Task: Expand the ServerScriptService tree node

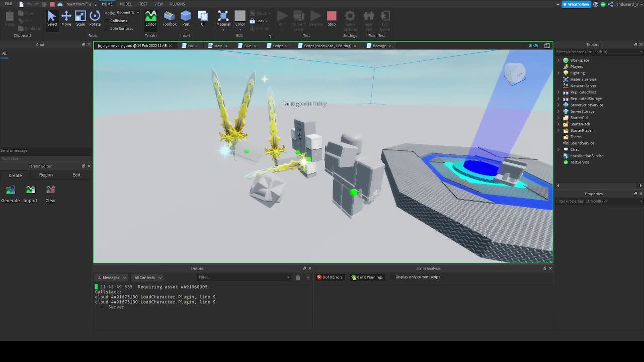Action: coord(558,105)
